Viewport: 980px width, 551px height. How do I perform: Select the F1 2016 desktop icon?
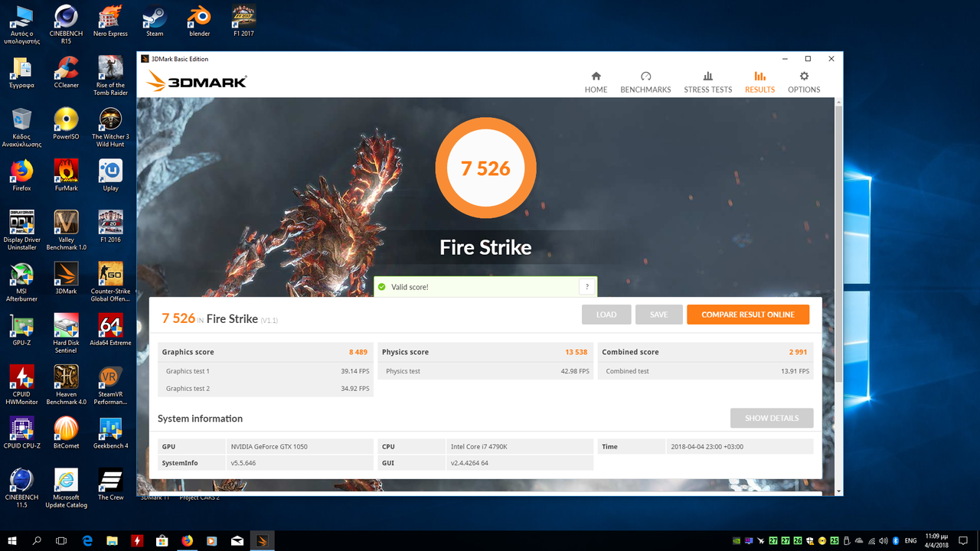point(110,227)
